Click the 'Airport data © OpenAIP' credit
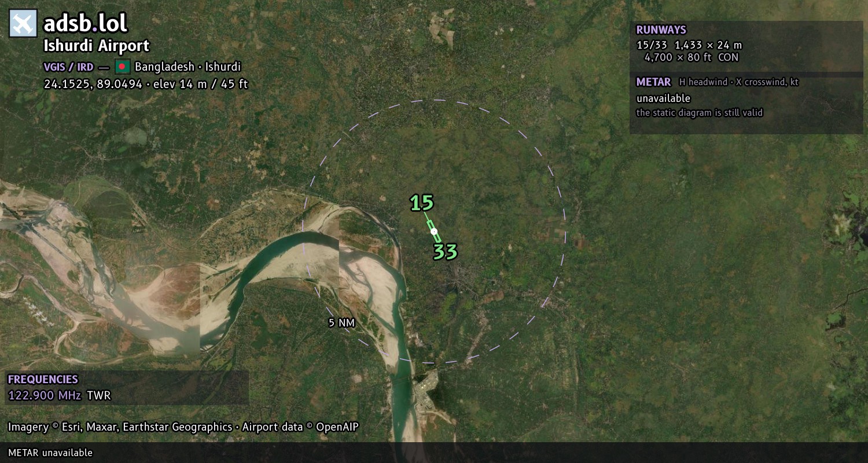 click(300, 427)
